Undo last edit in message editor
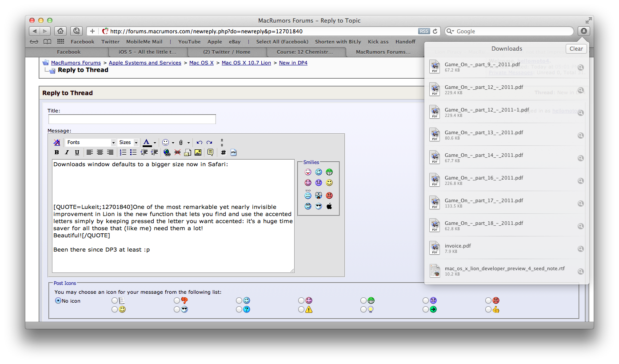Image resolution: width=619 pixels, height=364 pixels. [199, 143]
